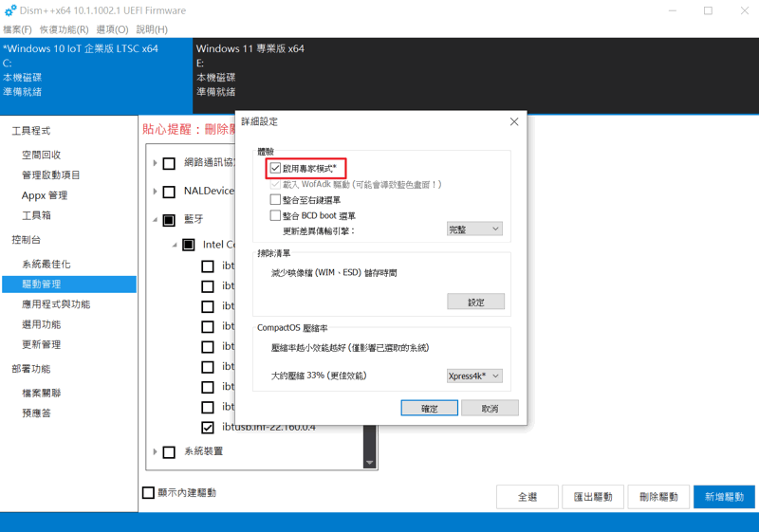Open 預應答 in sidebar

point(36,413)
